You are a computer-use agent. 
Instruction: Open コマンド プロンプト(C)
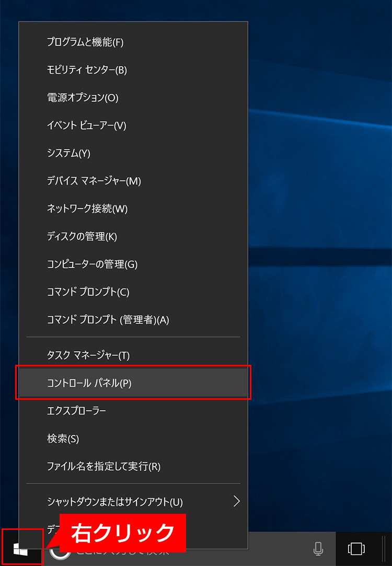click(133, 292)
